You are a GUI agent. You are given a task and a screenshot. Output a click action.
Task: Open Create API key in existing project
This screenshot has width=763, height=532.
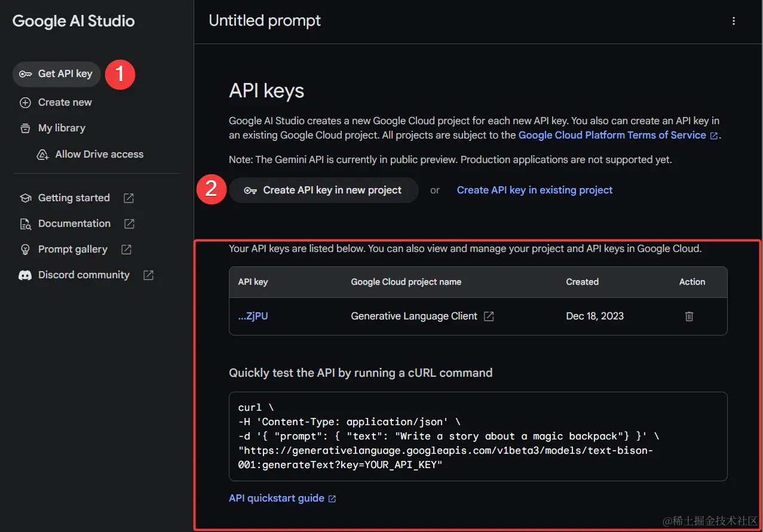tap(534, 189)
